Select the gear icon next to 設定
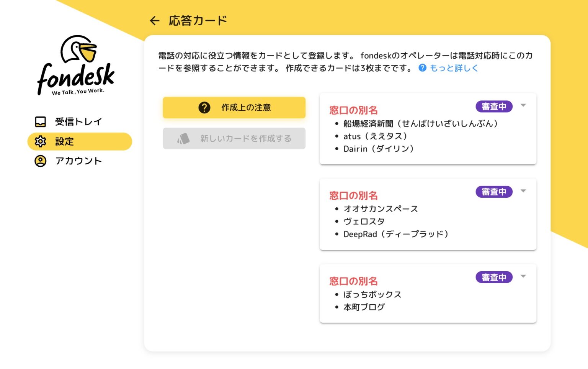 (40, 141)
